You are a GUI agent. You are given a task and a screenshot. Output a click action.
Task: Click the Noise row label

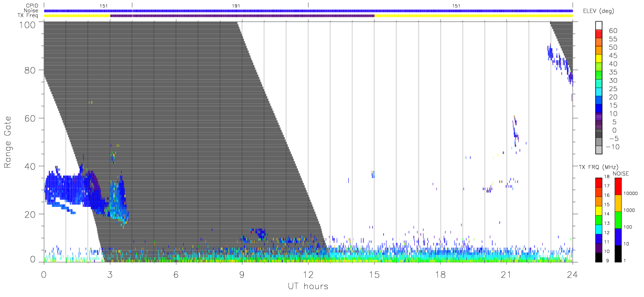[31, 10]
